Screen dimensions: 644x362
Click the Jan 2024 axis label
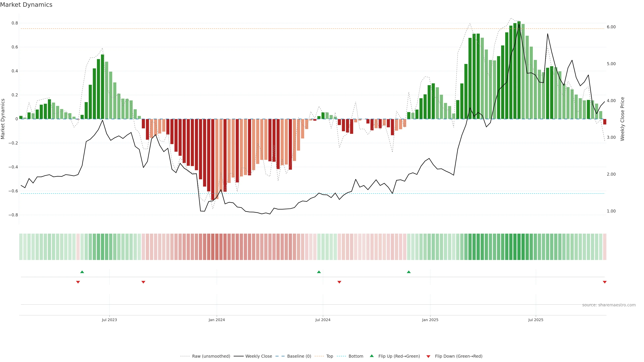217,320
